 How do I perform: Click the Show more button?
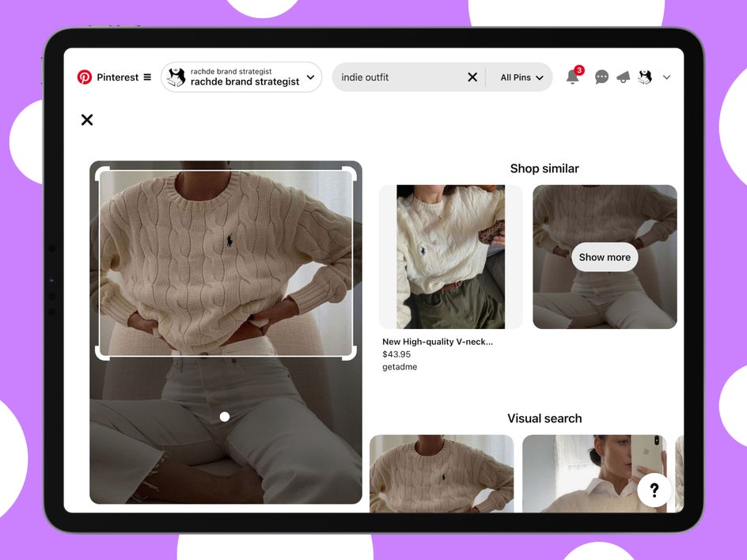(605, 257)
